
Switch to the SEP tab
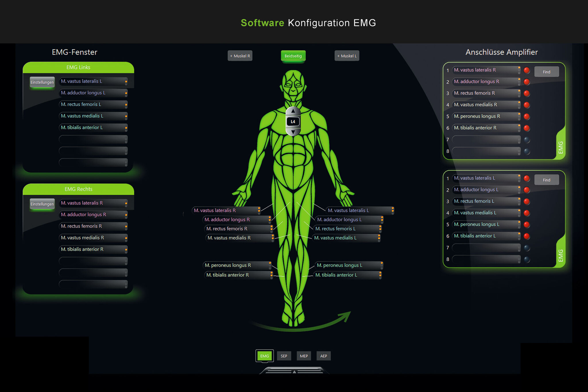click(284, 356)
